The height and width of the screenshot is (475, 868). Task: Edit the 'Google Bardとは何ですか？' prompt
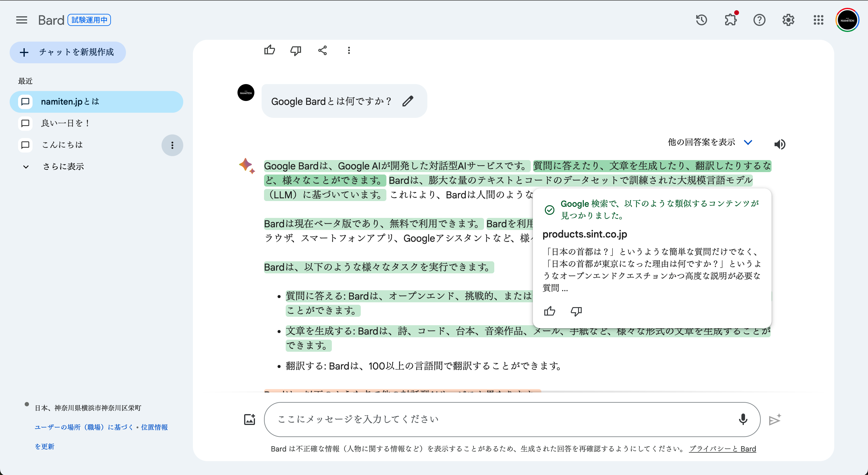tap(408, 101)
